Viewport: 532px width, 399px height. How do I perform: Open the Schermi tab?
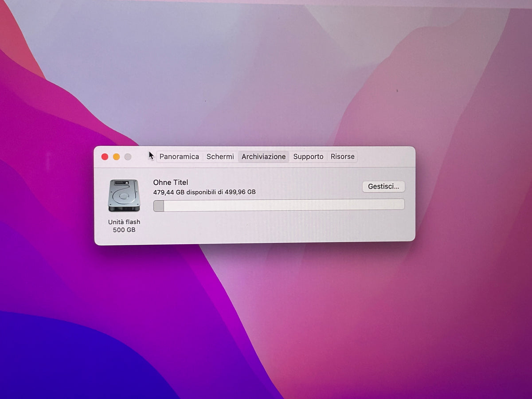(x=220, y=156)
